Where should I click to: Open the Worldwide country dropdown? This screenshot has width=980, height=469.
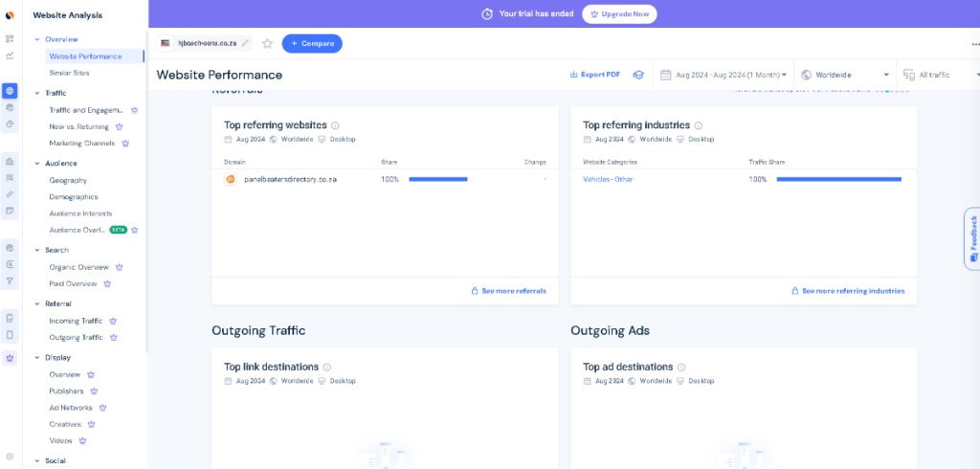point(845,75)
